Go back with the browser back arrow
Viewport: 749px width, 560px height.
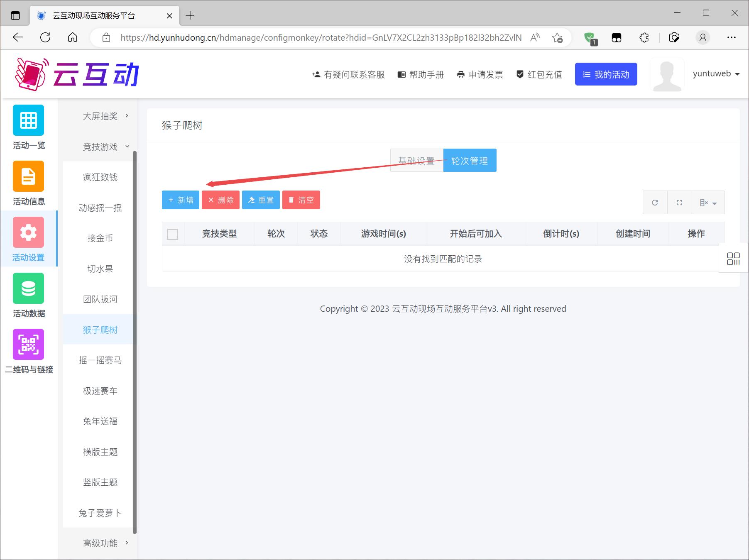(18, 37)
